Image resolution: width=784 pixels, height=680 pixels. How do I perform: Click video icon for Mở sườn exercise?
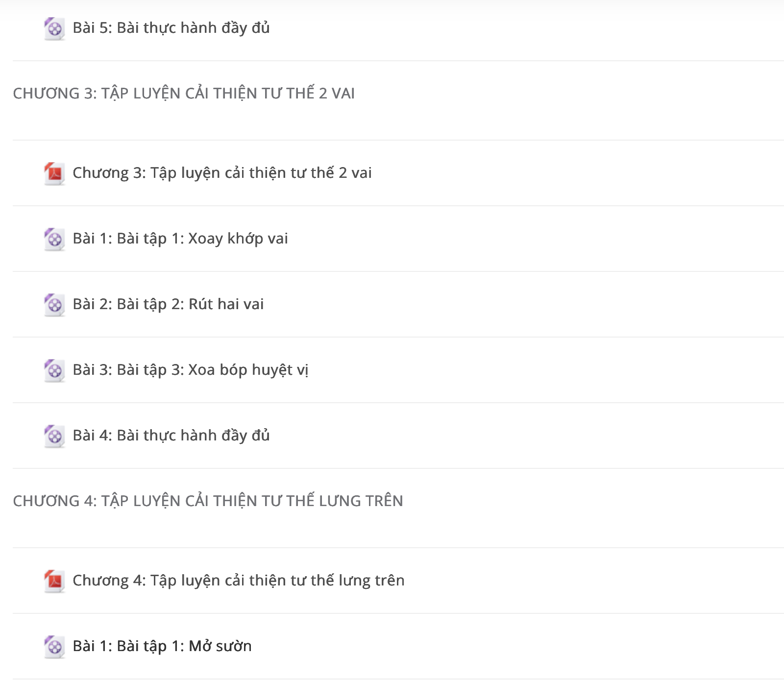[x=54, y=647]
